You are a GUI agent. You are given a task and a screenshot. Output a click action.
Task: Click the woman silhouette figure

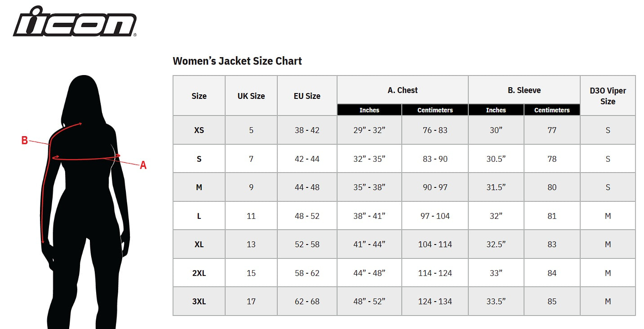85,202
